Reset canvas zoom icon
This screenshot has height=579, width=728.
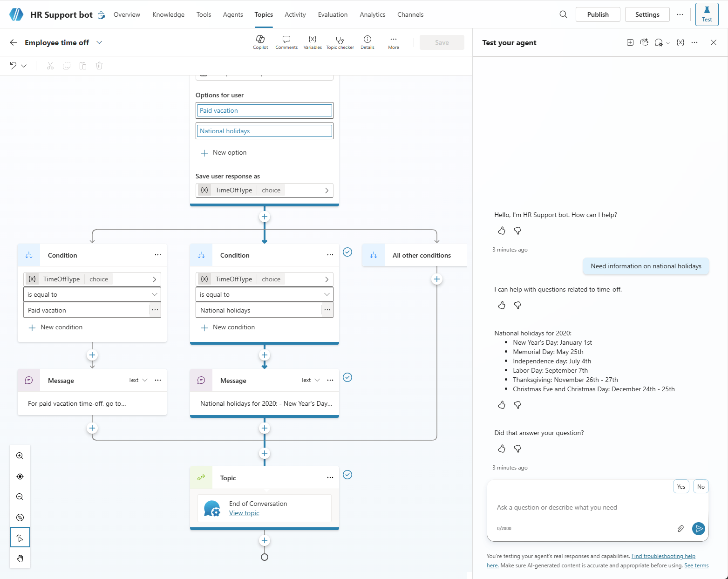(20, 518)
